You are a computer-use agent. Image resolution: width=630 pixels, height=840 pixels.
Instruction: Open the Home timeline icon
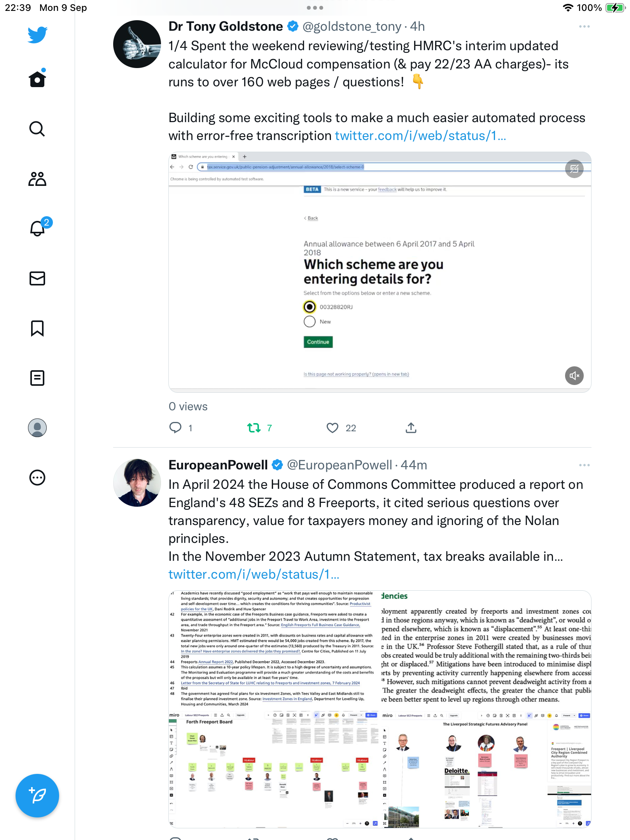pyautogui.click(x=37, y=79)
